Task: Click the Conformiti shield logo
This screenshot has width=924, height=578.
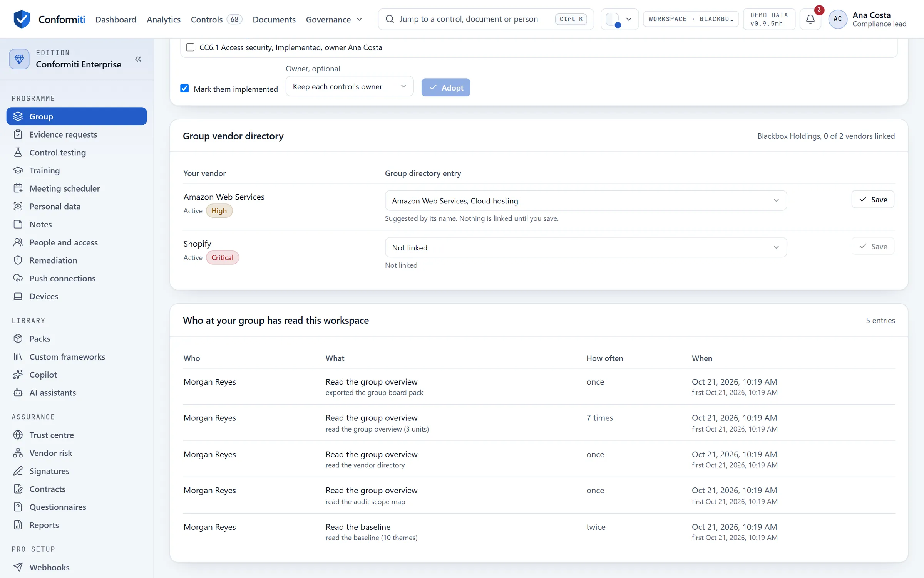Action: point(22,19)
